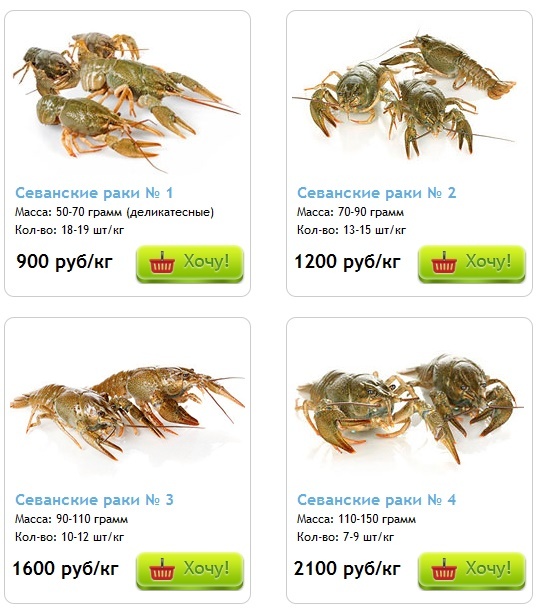This screenshot has height=612, width=539.
Task: Click basket icon for Севанские раки № 1
Action: (162, 262)
